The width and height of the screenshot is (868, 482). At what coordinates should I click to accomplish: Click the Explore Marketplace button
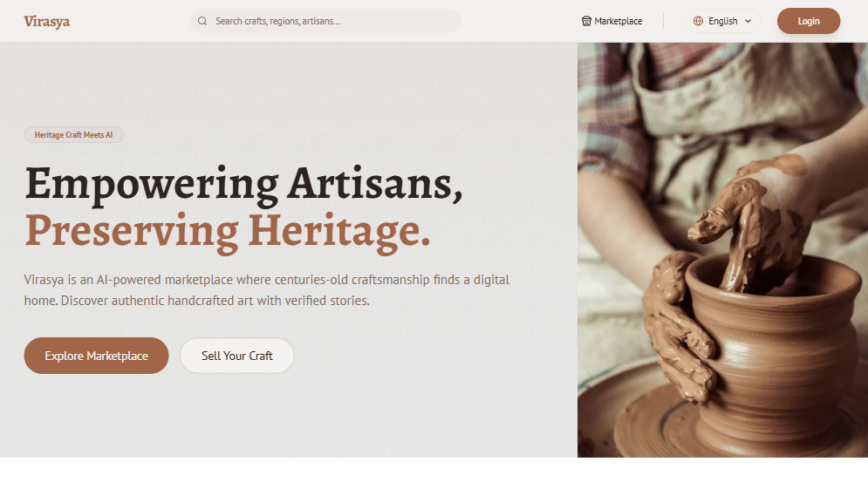click(x=96, y=356)
